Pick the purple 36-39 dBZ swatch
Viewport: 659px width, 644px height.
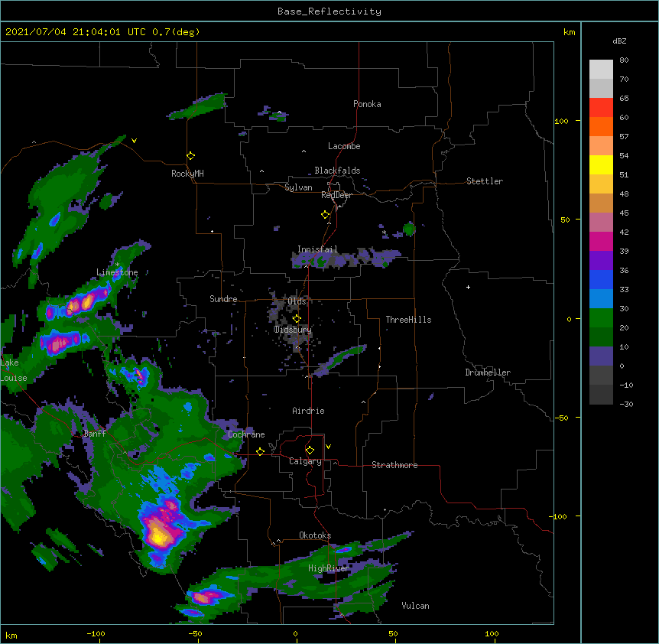click(x=601, y=261)
